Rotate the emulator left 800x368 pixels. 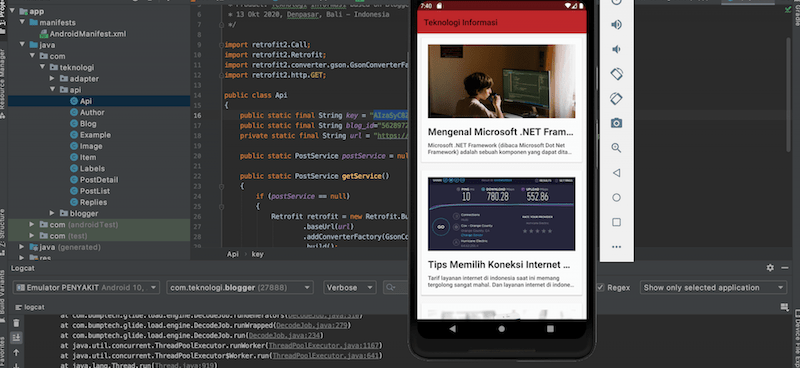616,73
